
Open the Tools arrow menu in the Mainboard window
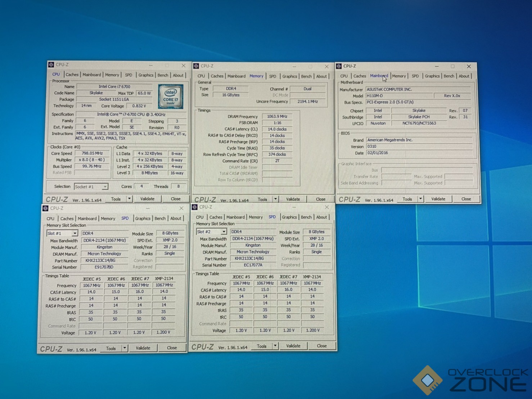pyautogui.click(x=420, y=199)
